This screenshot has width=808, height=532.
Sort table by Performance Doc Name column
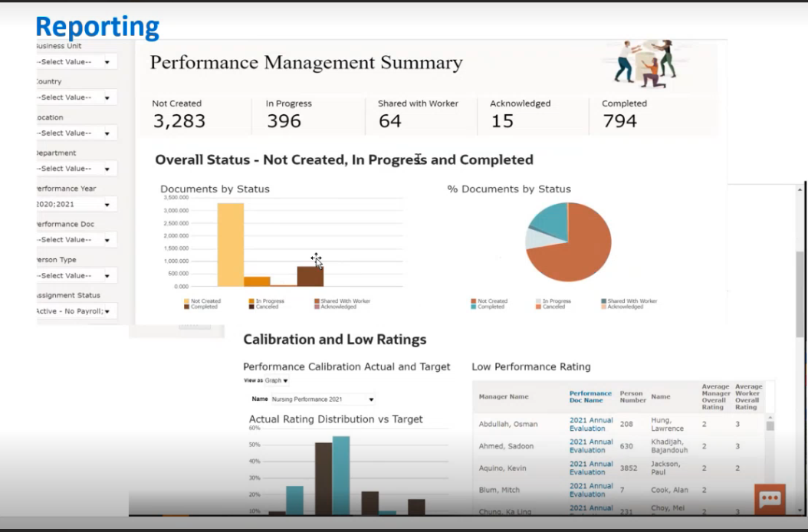pyautogui.click(x=590, y=396)
